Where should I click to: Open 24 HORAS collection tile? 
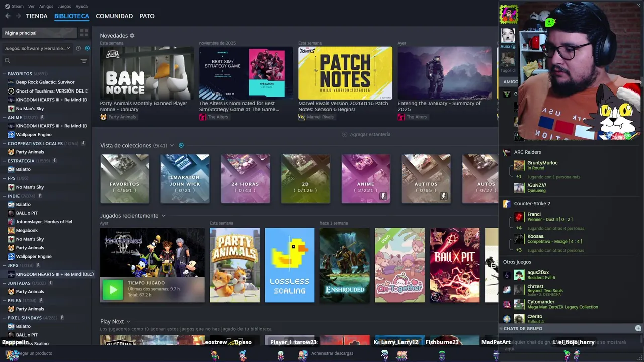click(x=245, y=178)
